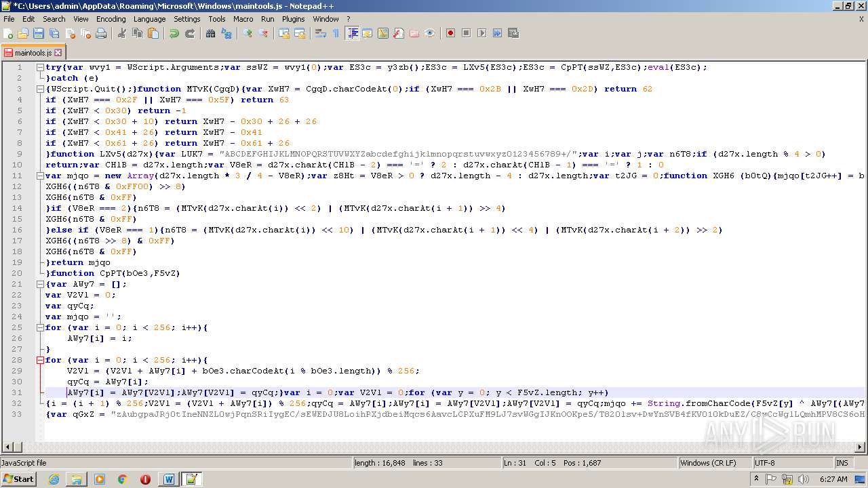
Task: Show hidden tray icons arrow
Action: pos(757,479)
